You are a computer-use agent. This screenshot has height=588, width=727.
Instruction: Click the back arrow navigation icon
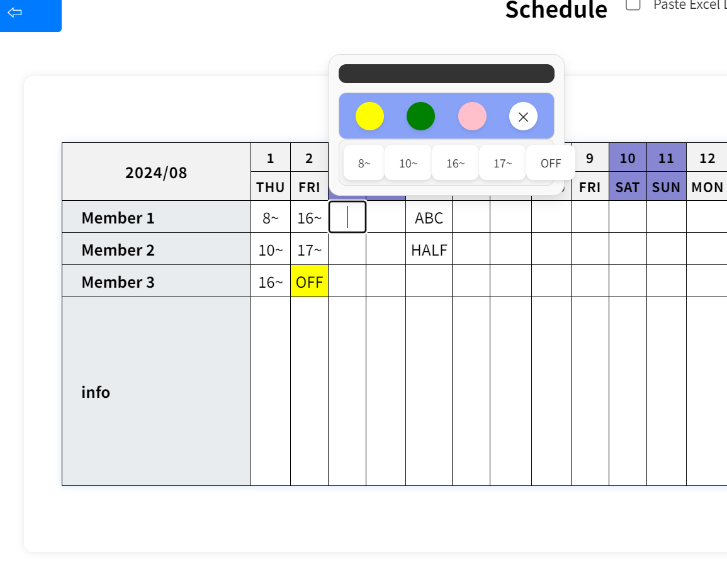[16, 13]
